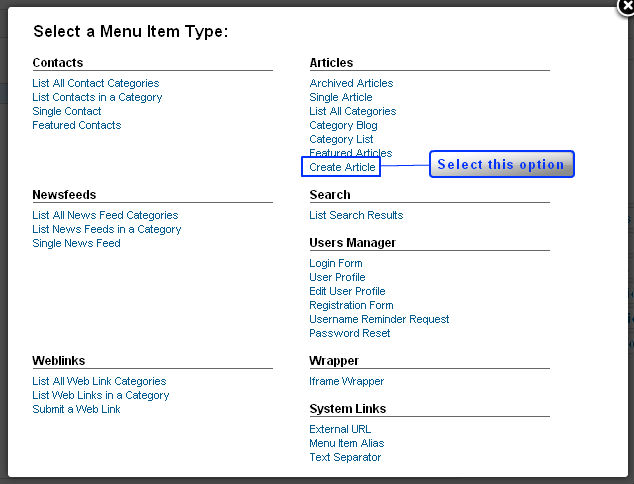The image size is (634, 484).
Task: Click Password Reset link
Action: click(350, 333)
